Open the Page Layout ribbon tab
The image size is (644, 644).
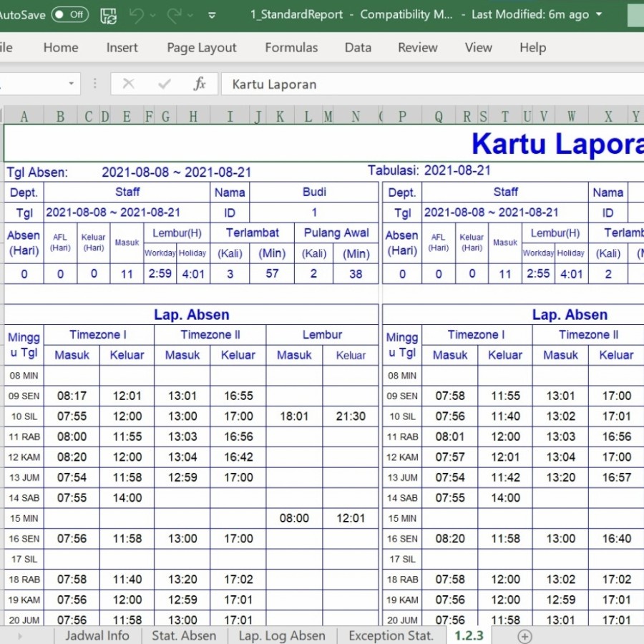pyautogui.click(x=201, y=48)
